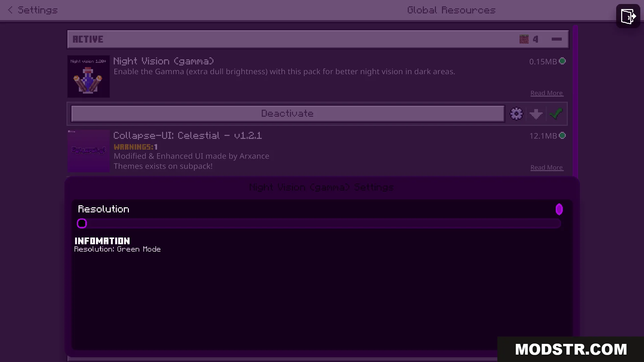Click the packs list scrollbar
Viewport: 644px width, 362px height.
point(576,101)
